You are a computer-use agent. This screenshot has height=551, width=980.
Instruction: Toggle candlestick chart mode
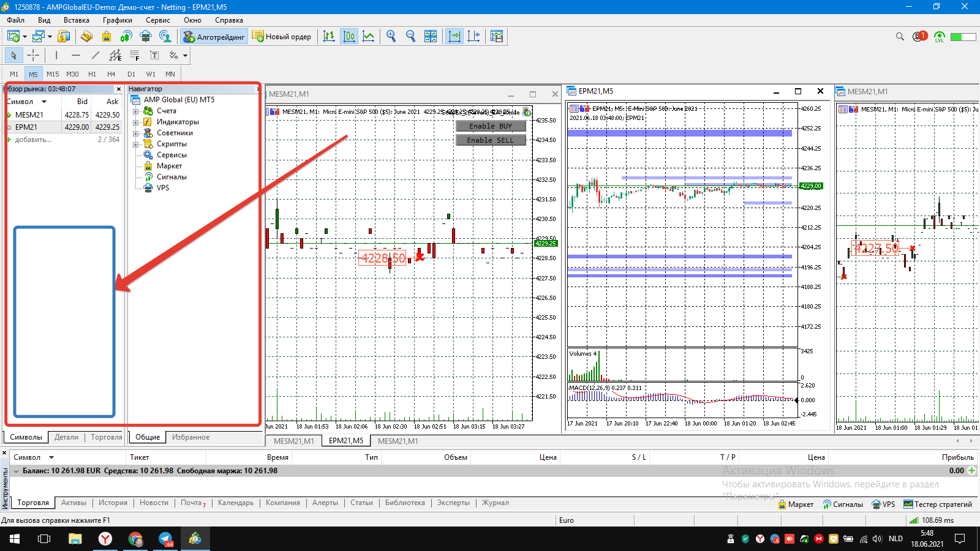(349, 37)
